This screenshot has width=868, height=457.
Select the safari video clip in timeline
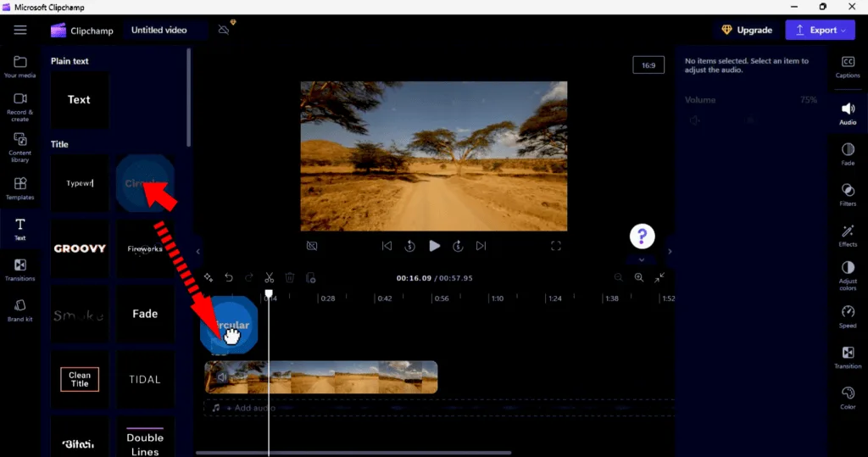click(321, 377)
